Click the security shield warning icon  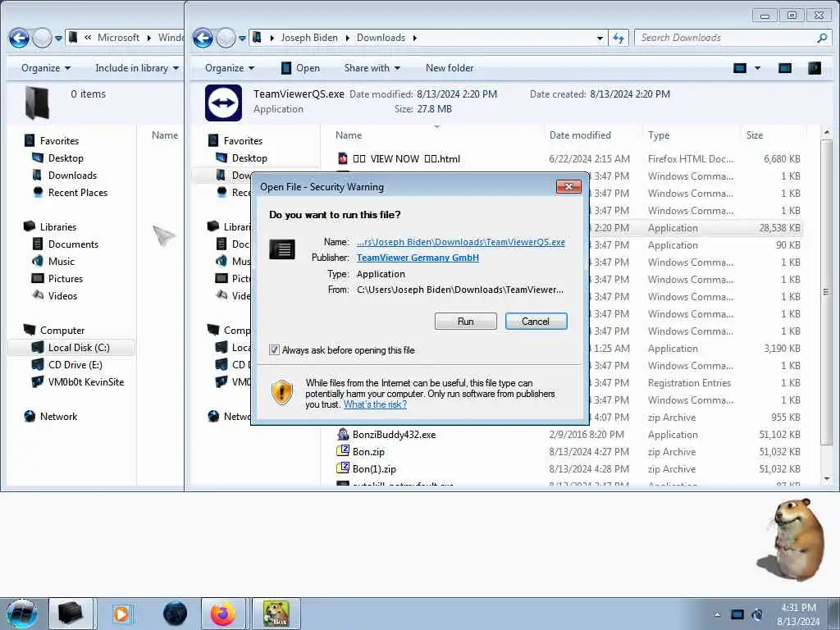[282, 393]
